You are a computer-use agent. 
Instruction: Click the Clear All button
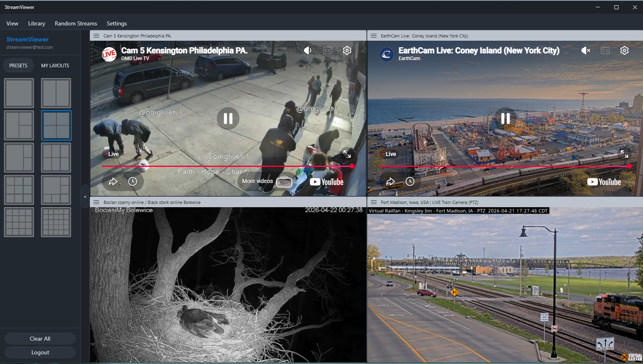40,339
